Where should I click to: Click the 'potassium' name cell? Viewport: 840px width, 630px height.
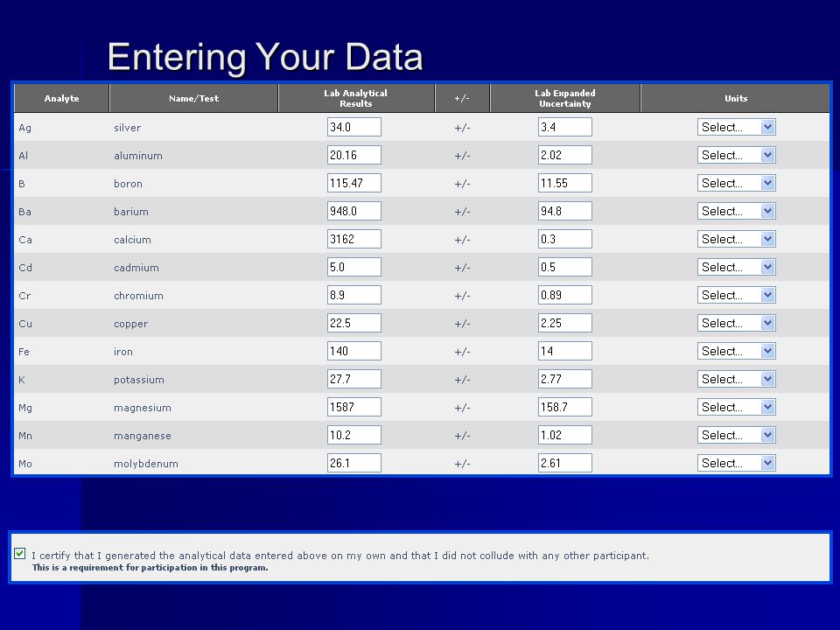click(x=139, y=380)
